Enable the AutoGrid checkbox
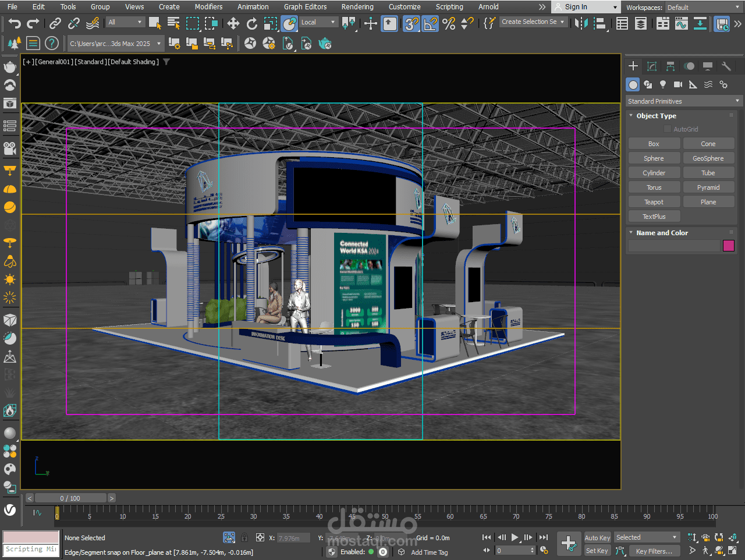 [x=668, y=129]
